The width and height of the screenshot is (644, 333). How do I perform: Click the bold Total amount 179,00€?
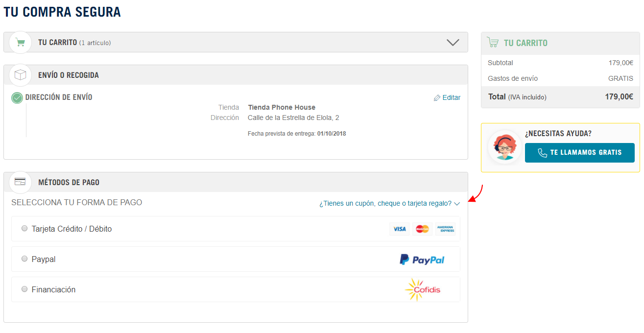(619, 97)
